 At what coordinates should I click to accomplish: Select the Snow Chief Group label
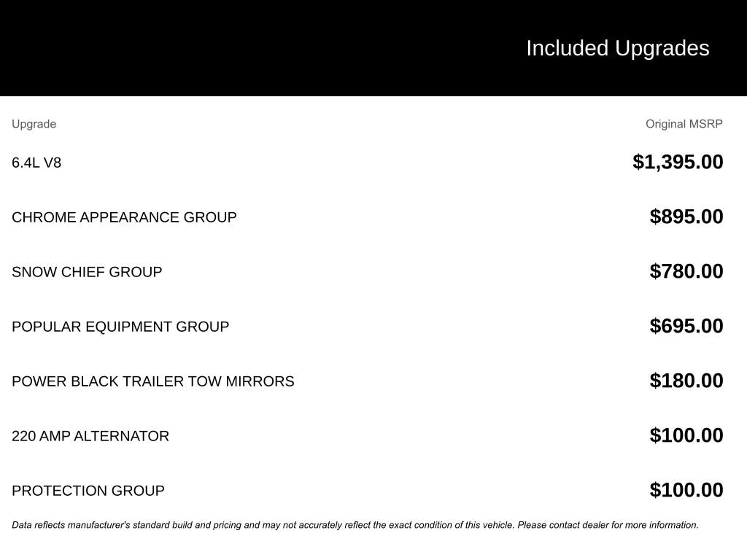tap(87, 272)
